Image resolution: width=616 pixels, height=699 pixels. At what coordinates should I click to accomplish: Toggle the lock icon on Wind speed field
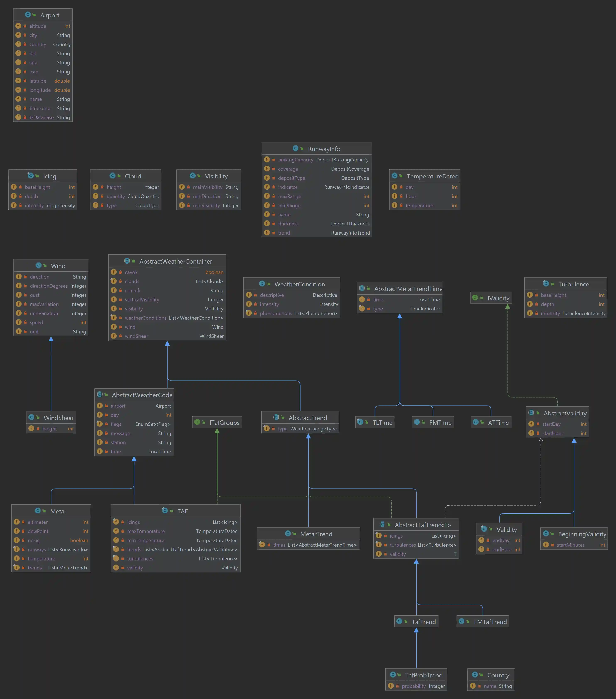click(26, 322)
